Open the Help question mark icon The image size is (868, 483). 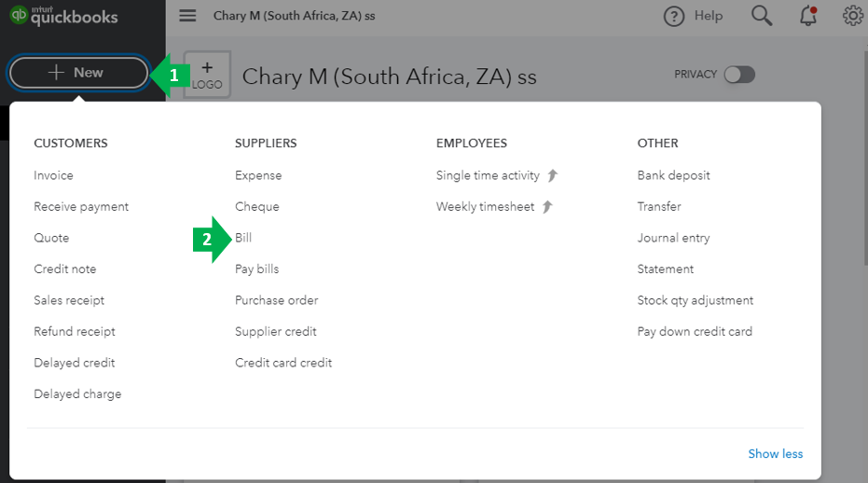coord(673,16)
